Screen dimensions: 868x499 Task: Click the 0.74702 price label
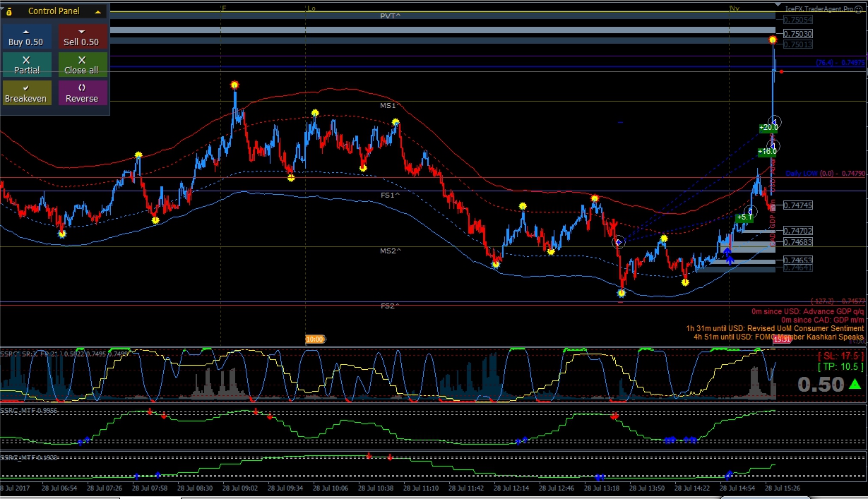tap(798, 231)
